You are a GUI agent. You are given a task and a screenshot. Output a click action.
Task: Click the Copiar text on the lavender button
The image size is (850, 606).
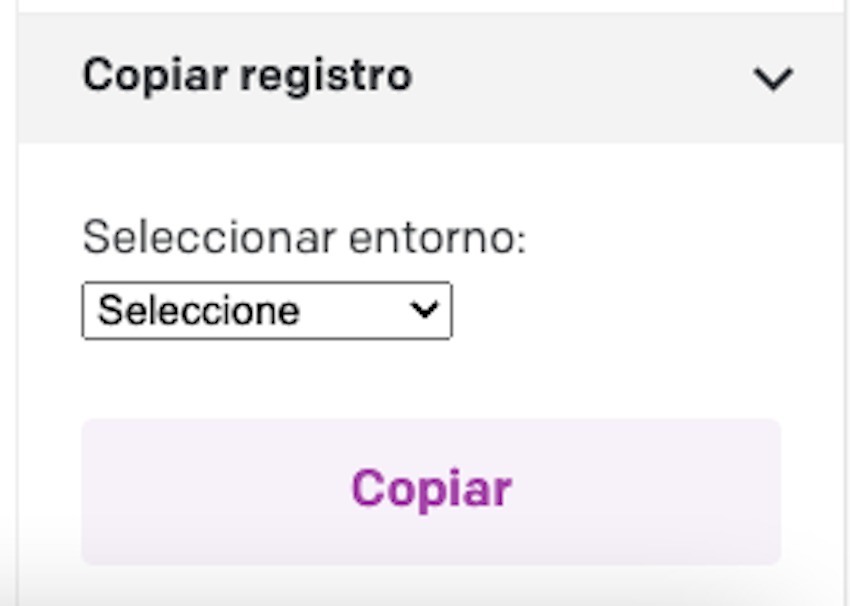point(432,489)
